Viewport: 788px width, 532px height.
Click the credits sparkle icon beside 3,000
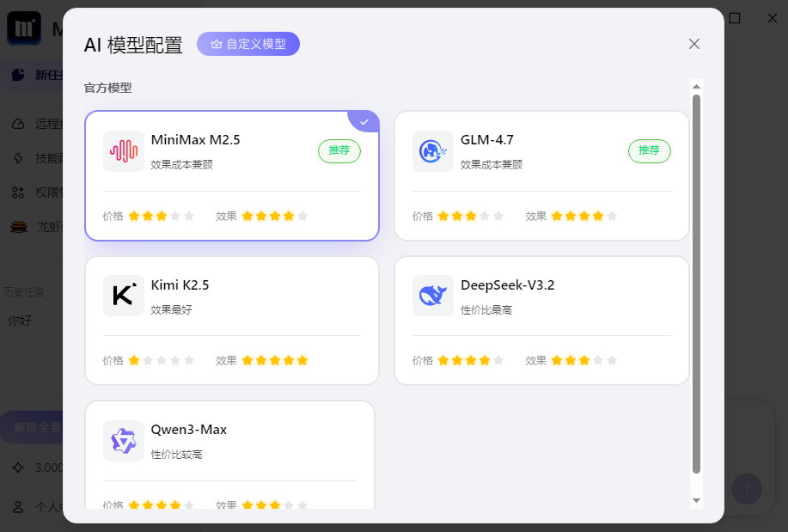tap(18, 468)
